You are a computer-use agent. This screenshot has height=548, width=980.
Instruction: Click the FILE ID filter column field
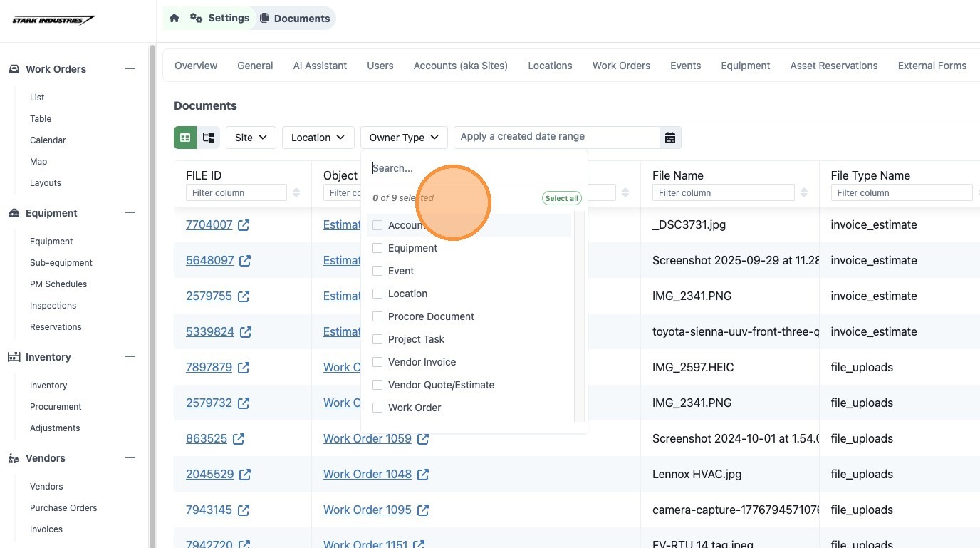236,192
